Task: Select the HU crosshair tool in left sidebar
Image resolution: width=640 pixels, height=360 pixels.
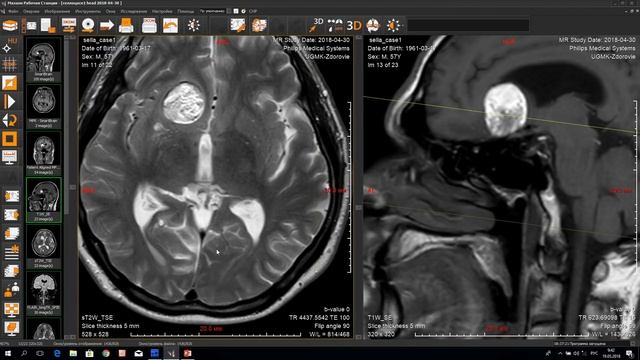Action: pyautogui.click(x=9, y=45)
